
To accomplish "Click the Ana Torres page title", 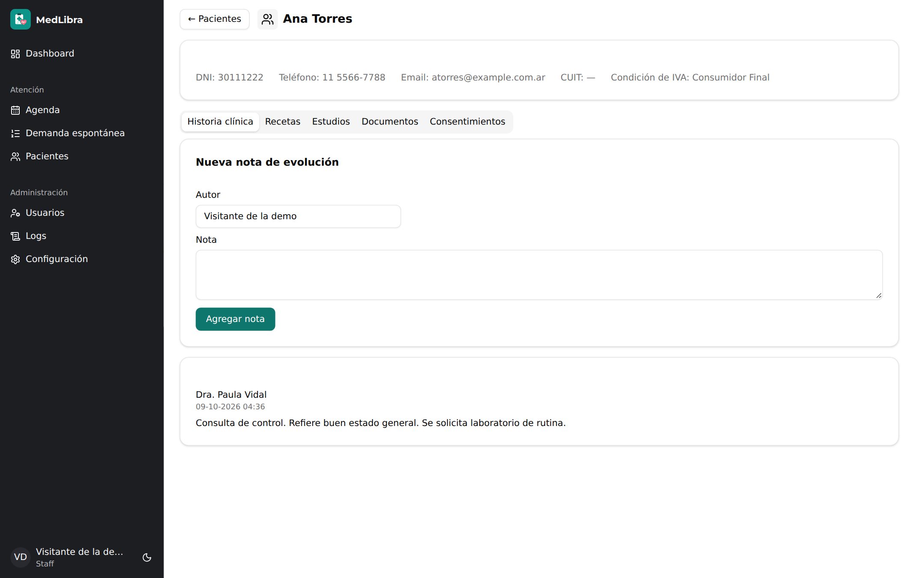I will click(317, 19).
